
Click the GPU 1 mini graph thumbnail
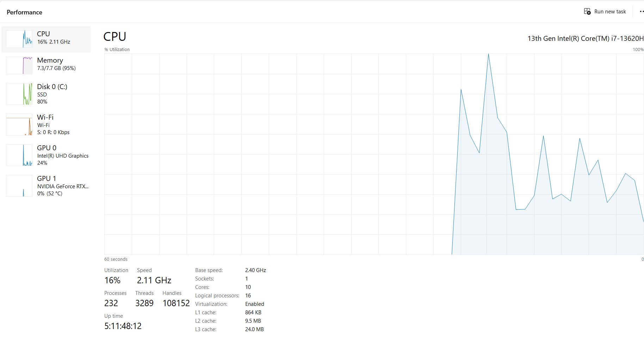(19, 186)
